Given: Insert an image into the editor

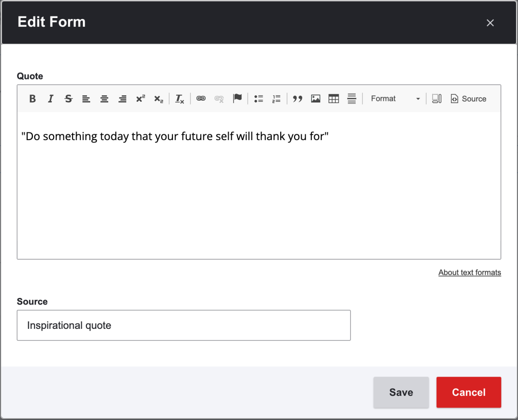Looking at the screenshot, I should [x=316, y=99].
